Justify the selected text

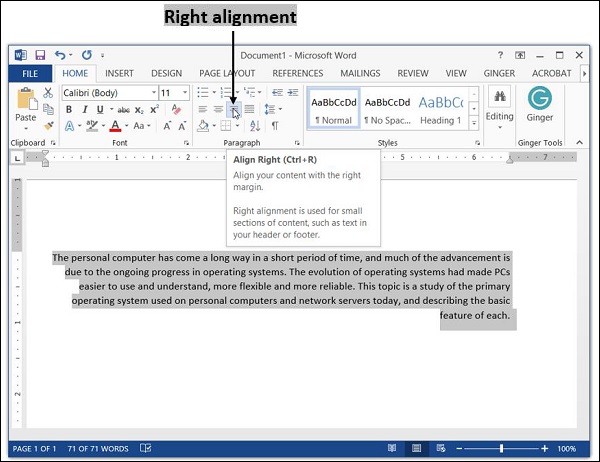[x=249, y=109]
